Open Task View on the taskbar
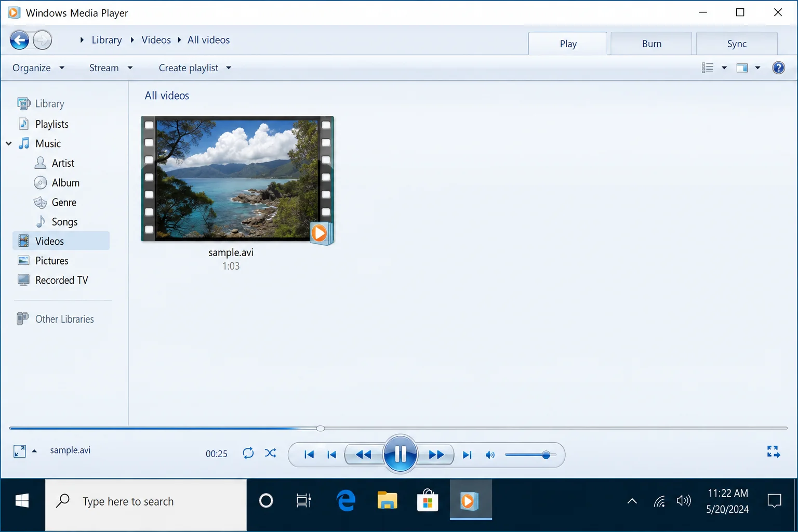Viewport: 798px width, 532px height. pyautogui.click(x=303, y=501)
